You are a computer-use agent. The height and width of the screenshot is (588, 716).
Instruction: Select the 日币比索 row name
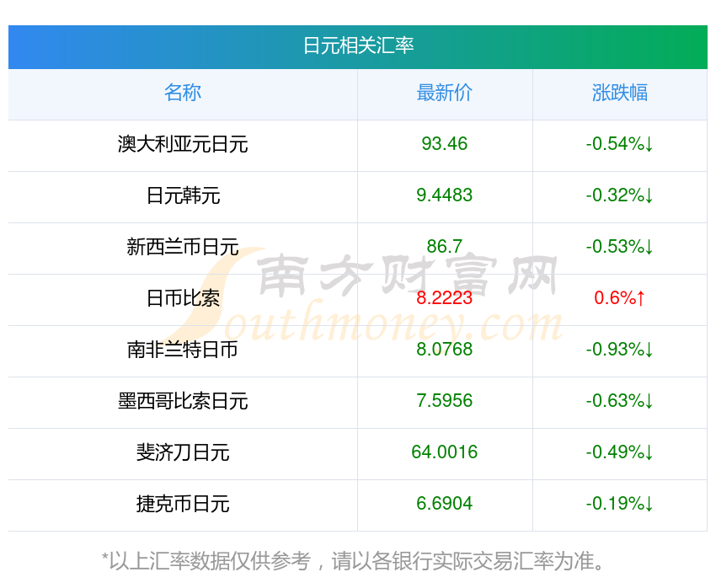click(x=183, y=298)
